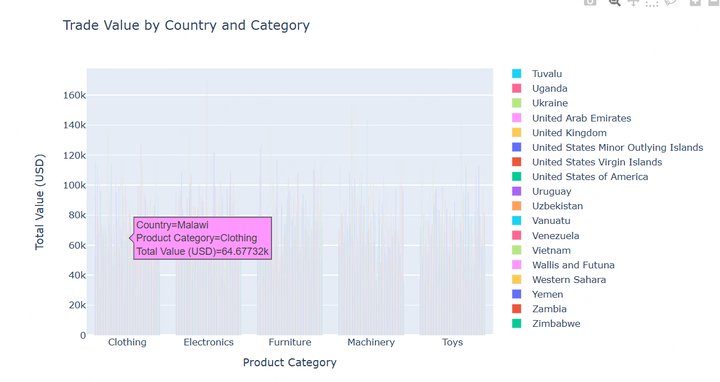Click the Electronics x-axis label
This screenshot has height=382, width=720.
point(208,342)
